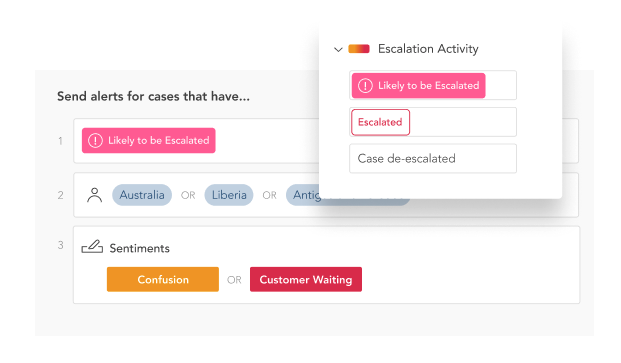Image resolution: width=621 pixels, height=363 pixels.
Task: Click the Sentiments pencil icon
Action: [92, 247]
